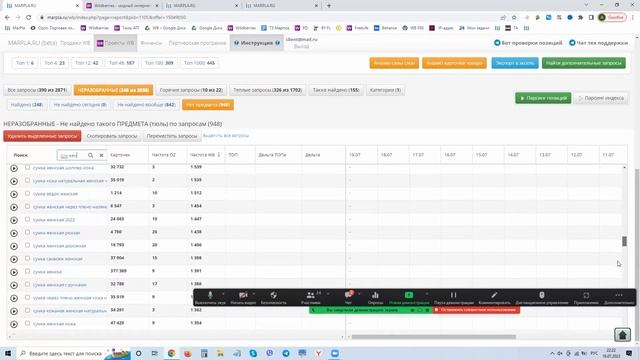
Task: Click green New Share button in Zoom
Action: coord(409,298)
